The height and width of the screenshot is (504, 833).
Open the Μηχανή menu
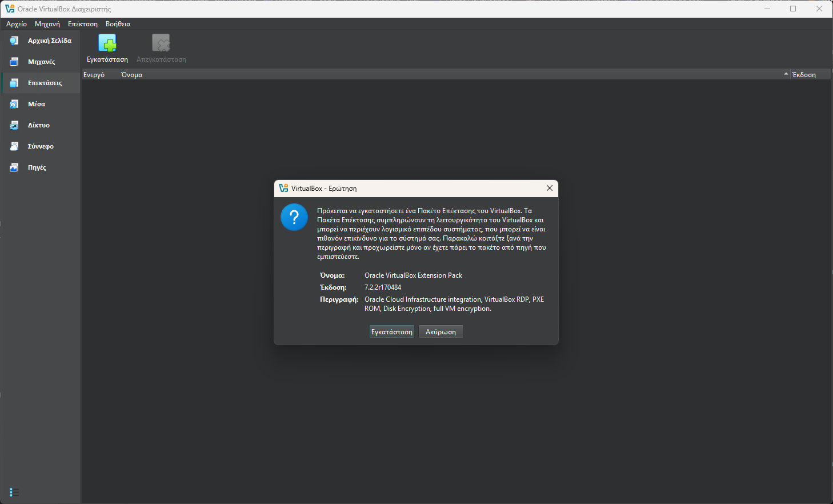(47, 24)
